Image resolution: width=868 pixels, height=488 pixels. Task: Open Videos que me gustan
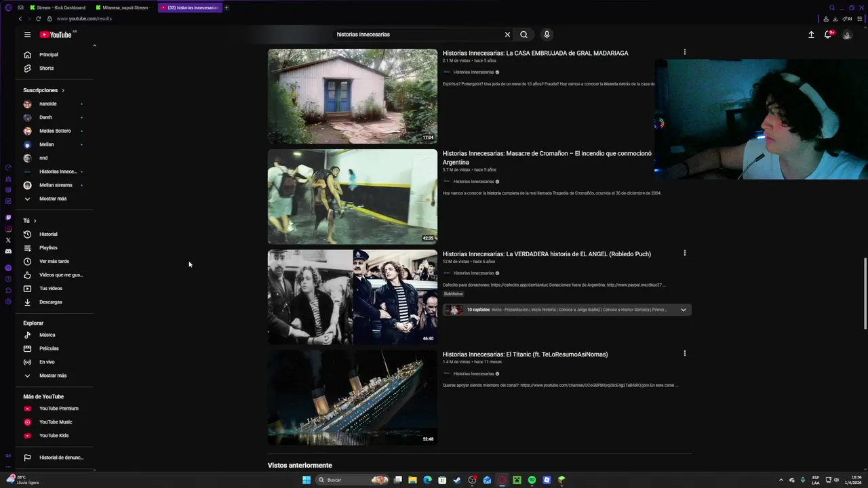point(54,275)
